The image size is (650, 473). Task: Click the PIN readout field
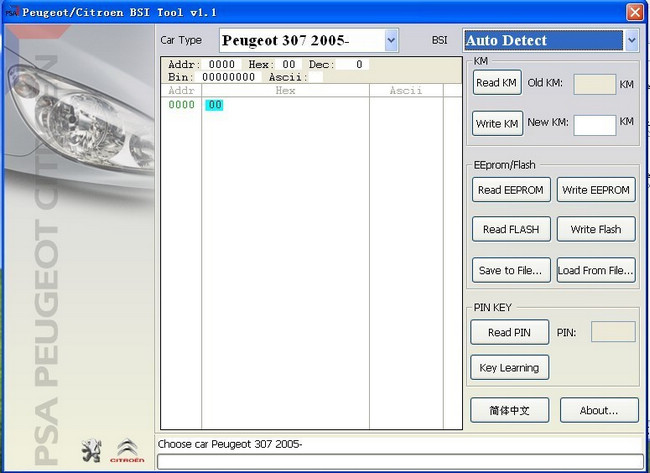pos(613,332)
